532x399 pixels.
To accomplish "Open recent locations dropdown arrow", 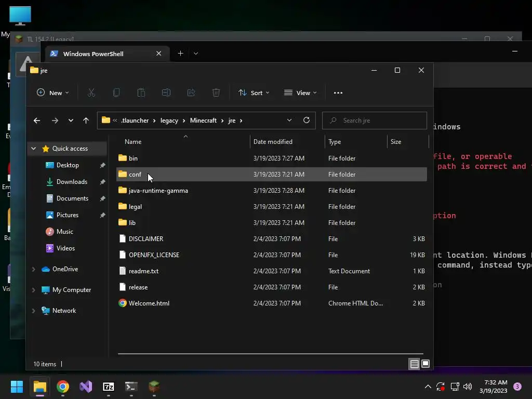I will coord(71,121).
